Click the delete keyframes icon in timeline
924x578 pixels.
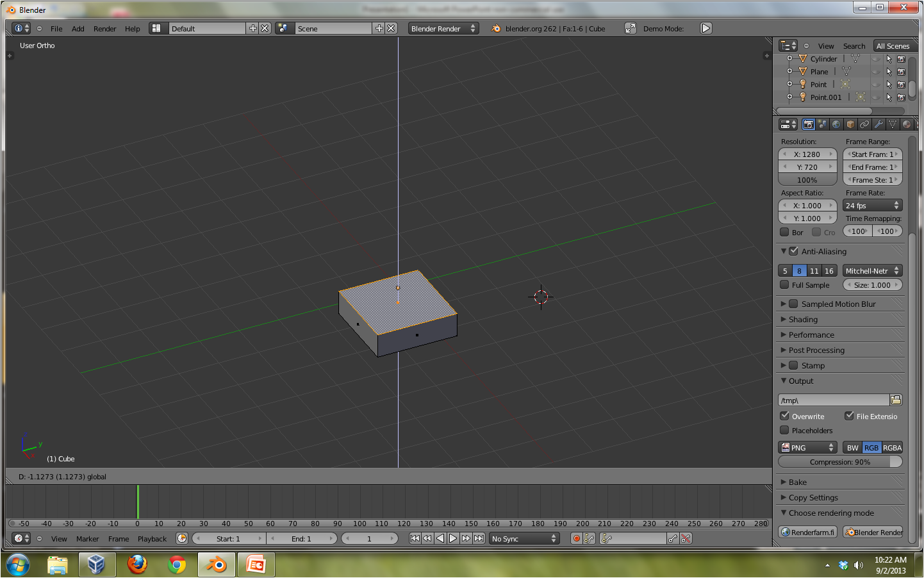point(686,538)
